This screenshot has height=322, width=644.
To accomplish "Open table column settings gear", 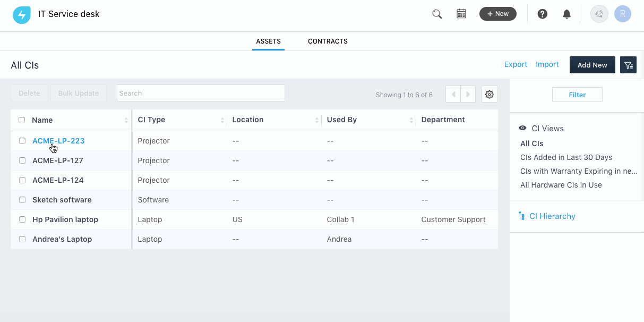I will pos(490,95).
